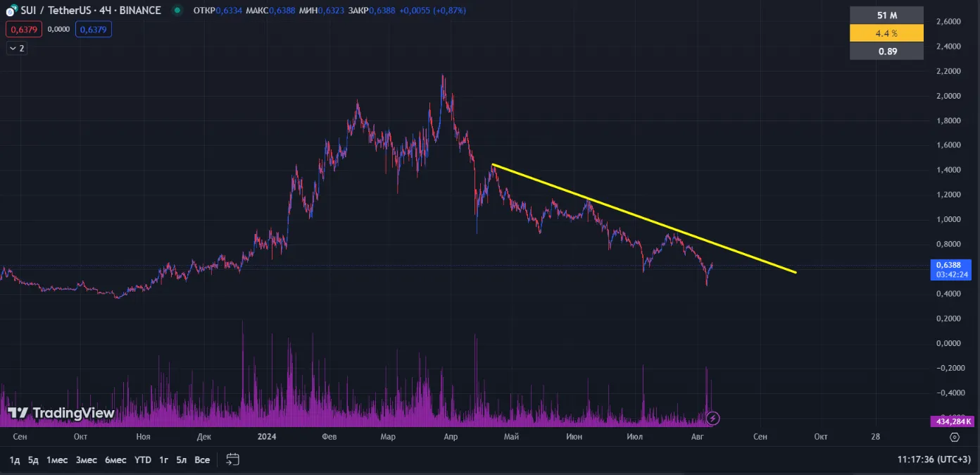Viewport: 980px width, 475px height.
Task: Click the green market status indicator
Action: point(176,11)
